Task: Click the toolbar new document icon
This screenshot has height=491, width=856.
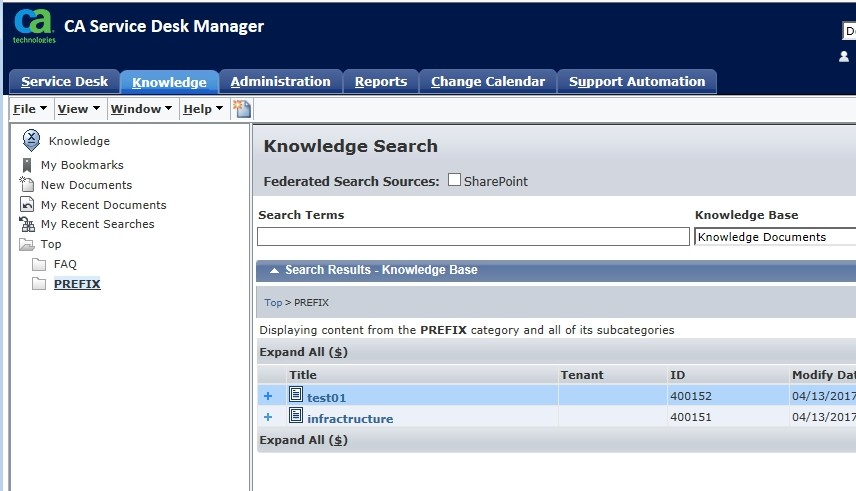Action: [x=241, y=108]
